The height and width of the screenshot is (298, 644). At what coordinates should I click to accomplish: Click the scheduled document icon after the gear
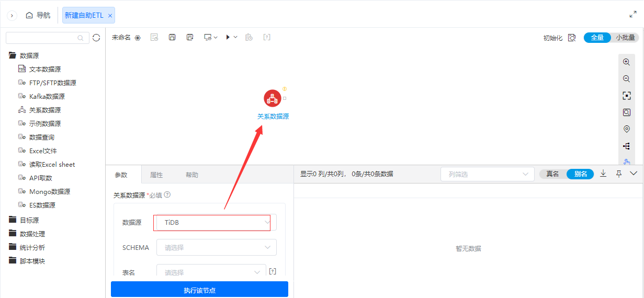[x=154, y=37]
